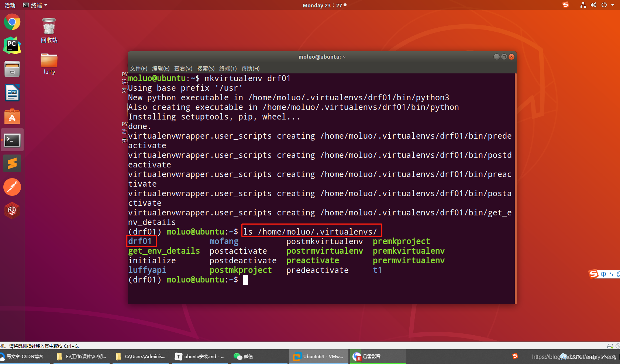The height and width of the screenshot is (364, 620).
Task: Open the Files manager dock icon
Action: (12, 69)
